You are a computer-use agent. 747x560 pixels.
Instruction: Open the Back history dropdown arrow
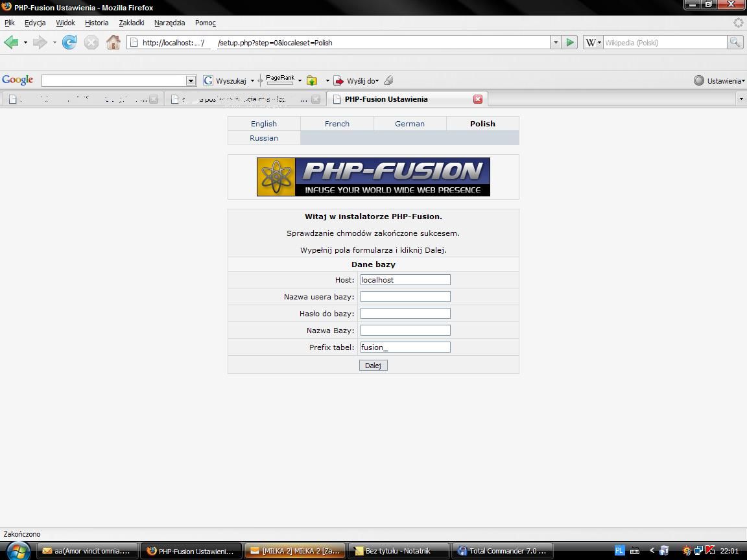click(x=25, y=42)
